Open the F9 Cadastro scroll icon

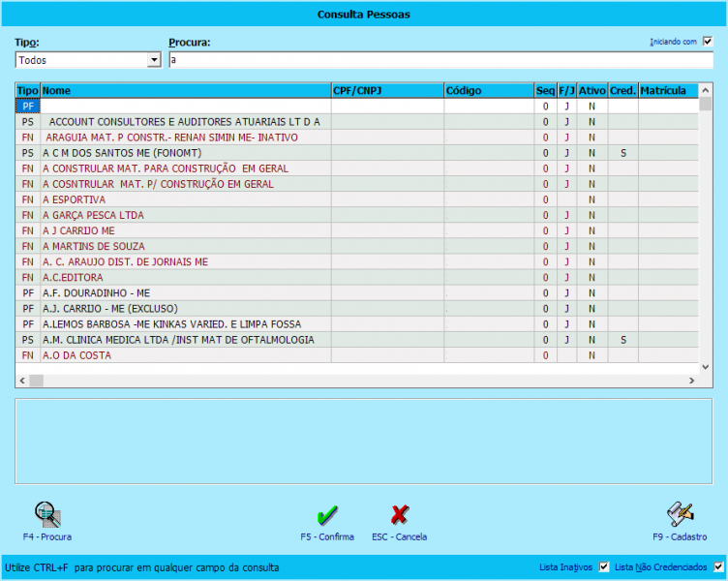[x=681, y=514]
